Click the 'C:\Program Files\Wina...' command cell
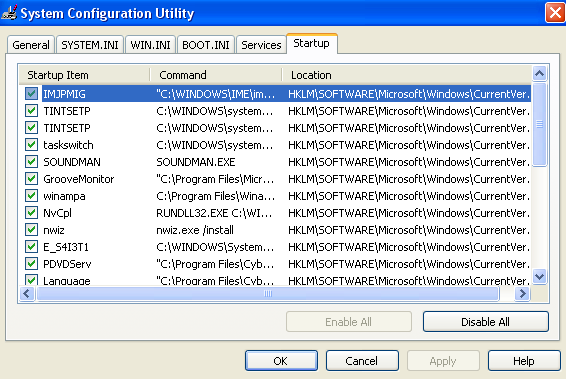Viewport: 566px width, 379px height. (x=215, y=196)
